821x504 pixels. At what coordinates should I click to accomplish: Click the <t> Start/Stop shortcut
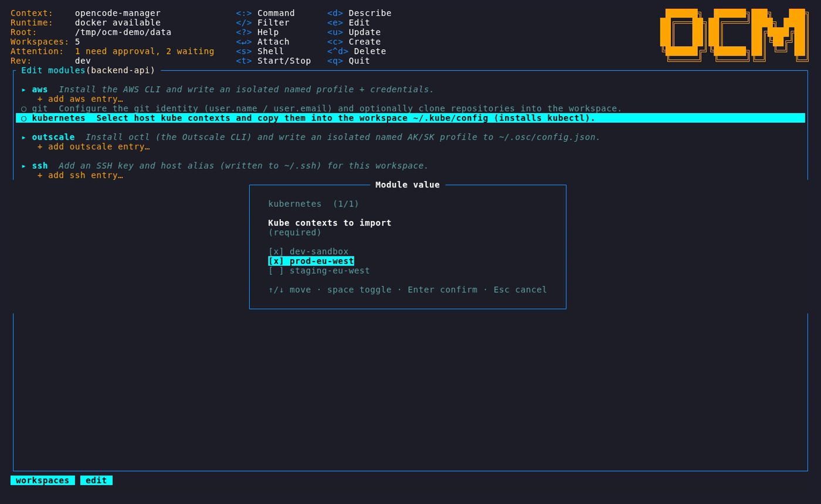274,60
